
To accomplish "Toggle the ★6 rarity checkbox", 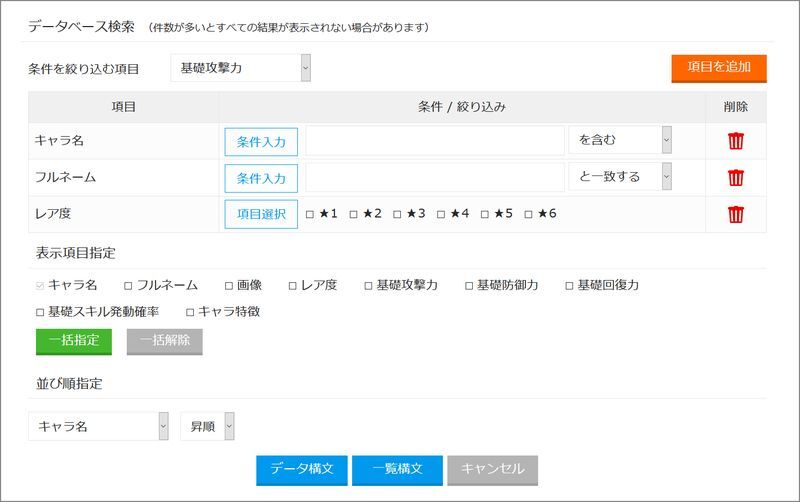I will pos(529,214).
